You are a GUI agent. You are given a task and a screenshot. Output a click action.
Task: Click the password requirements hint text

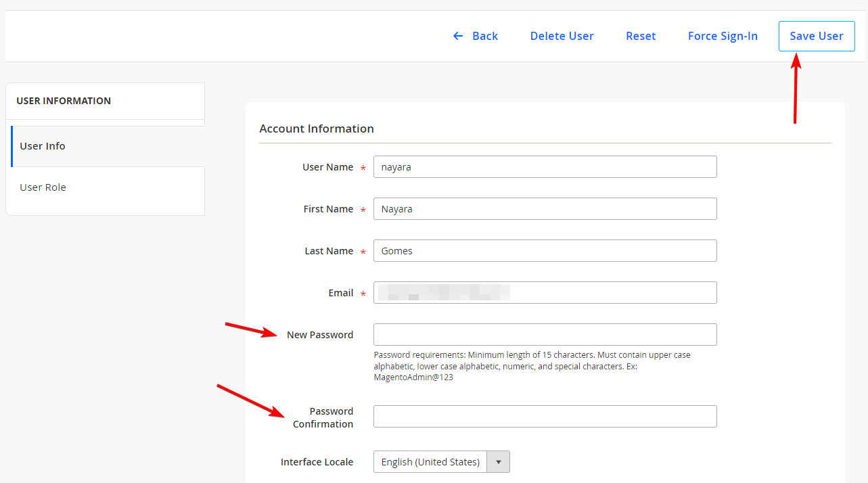[532, 366]
